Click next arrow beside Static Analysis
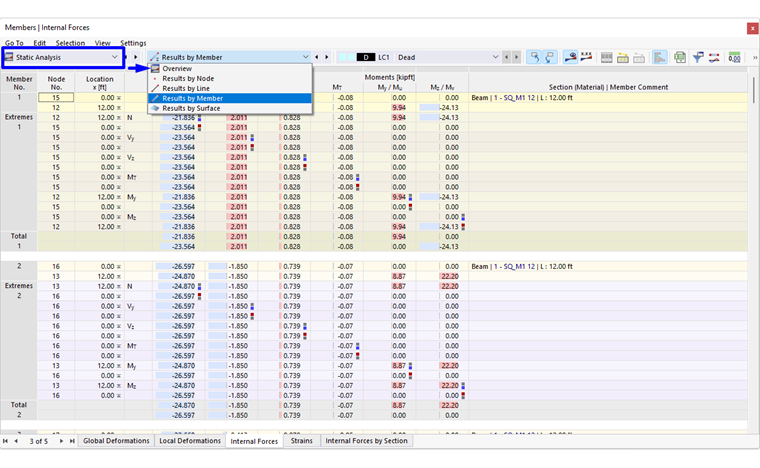This screenshot has width=760, height=468. pos(136,57)
